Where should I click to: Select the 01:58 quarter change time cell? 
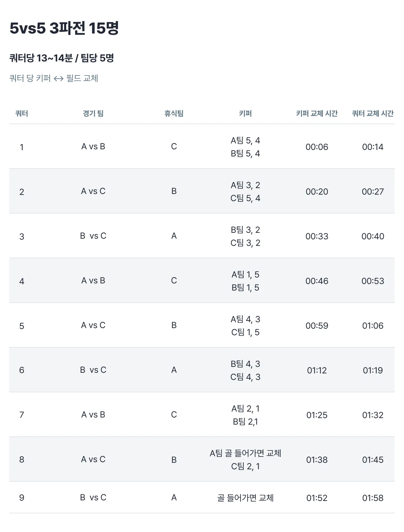coord(373,498)
